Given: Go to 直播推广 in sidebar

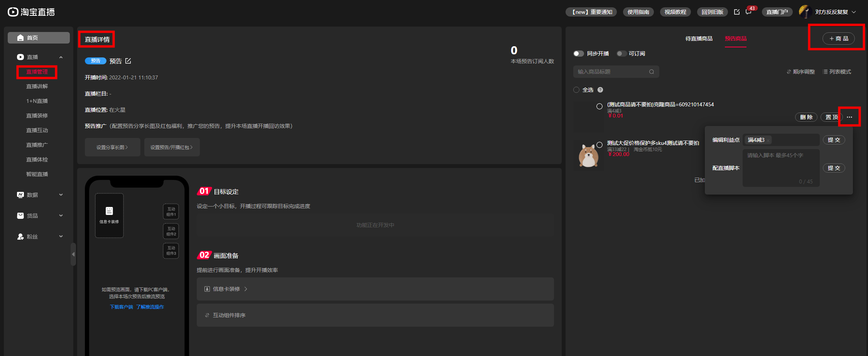Looking at the screenshot, I should tap(37, 145).
